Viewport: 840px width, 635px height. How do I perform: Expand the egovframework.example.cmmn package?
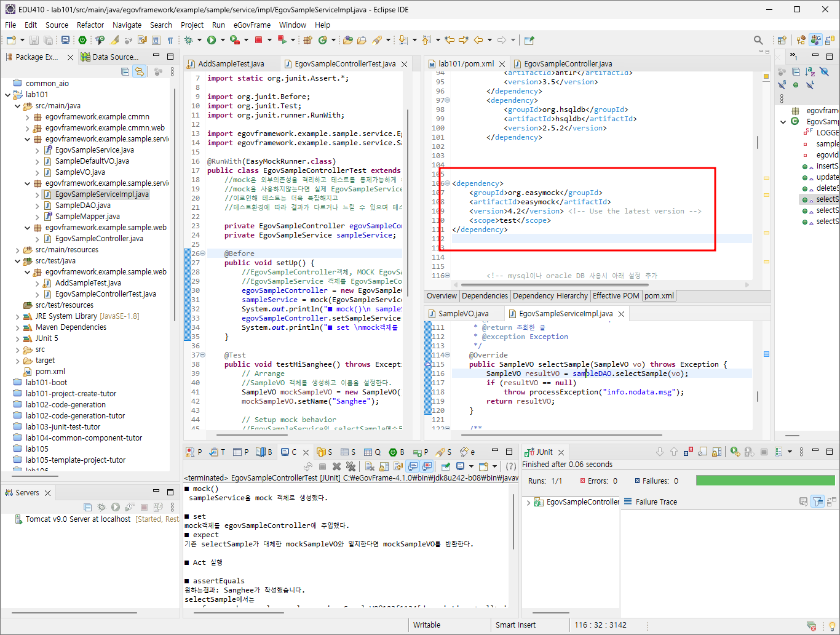[27, 117]
